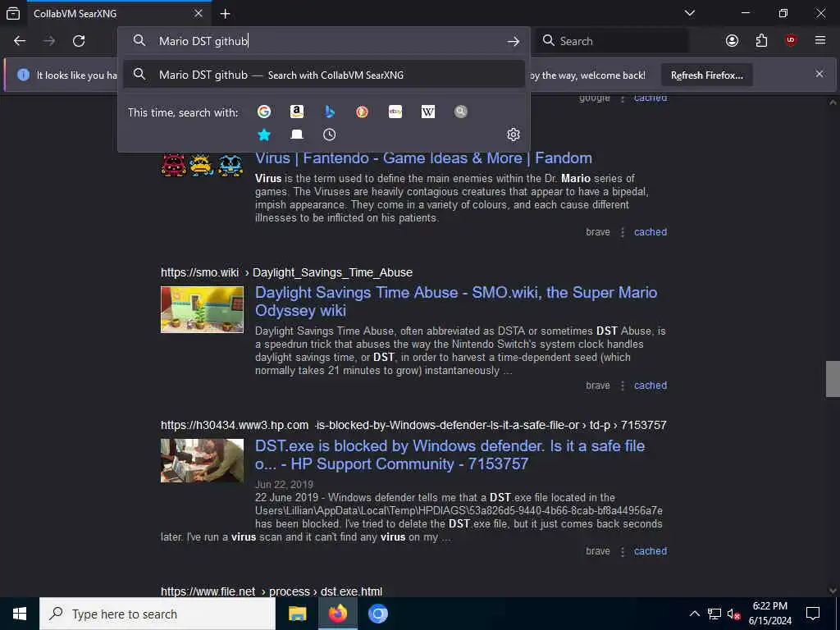Screen dimensions: 840x630
Task: Open File Explorer from the taskbar
Action: coord(297,614)
